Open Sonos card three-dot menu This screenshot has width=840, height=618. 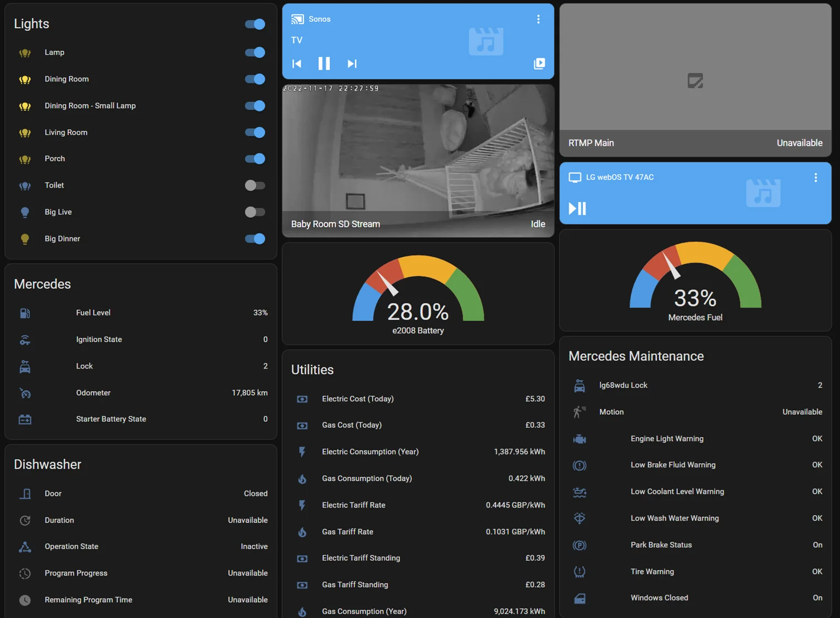tap(538, 19)
